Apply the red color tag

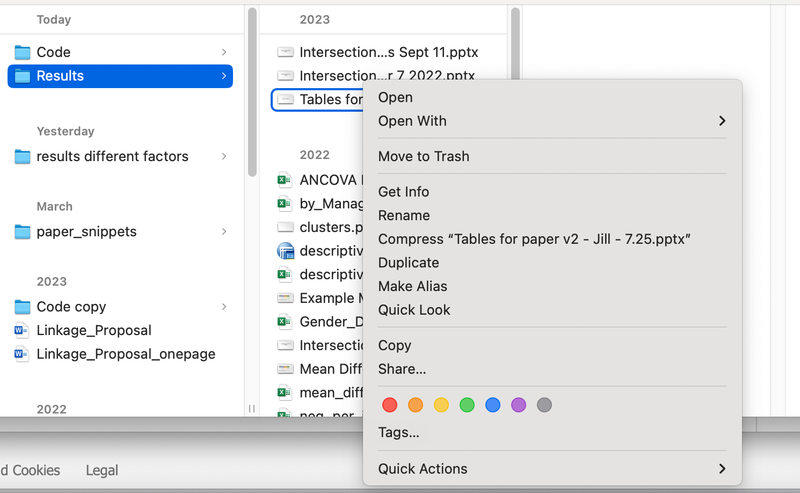point(390,405)
